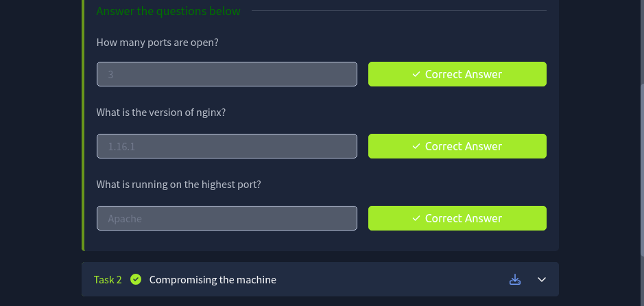Click the 'How many ports are open?' question text
This screenshot has height=306, width=644.
click(x=157, y=43)
